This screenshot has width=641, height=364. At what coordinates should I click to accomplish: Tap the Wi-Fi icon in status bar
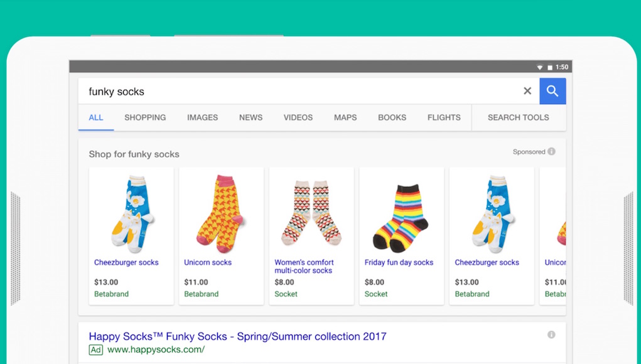pos(539,67)
